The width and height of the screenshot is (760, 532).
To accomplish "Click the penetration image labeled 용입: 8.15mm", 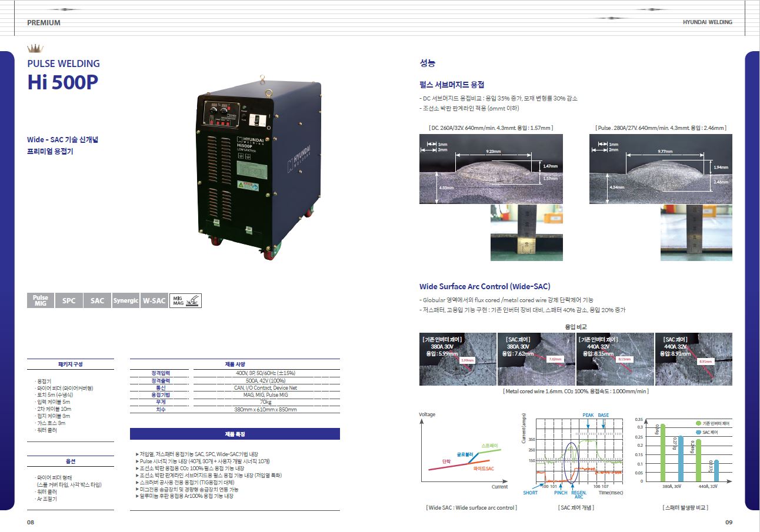I will point(615,359).
